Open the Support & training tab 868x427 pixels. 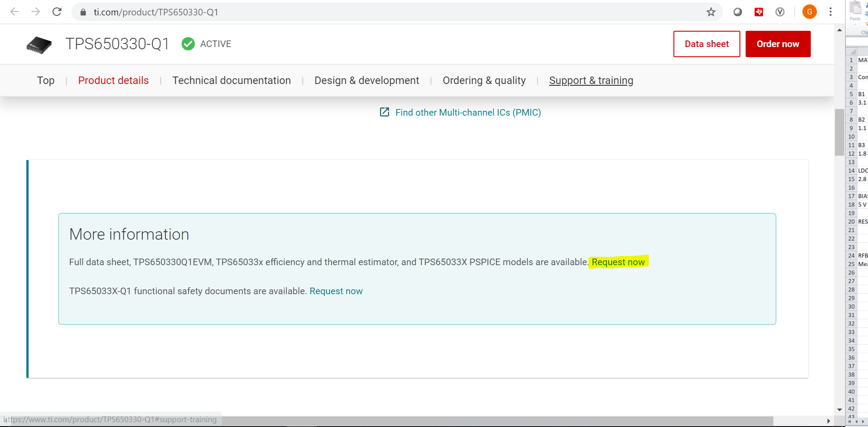[x=591, y=80]
